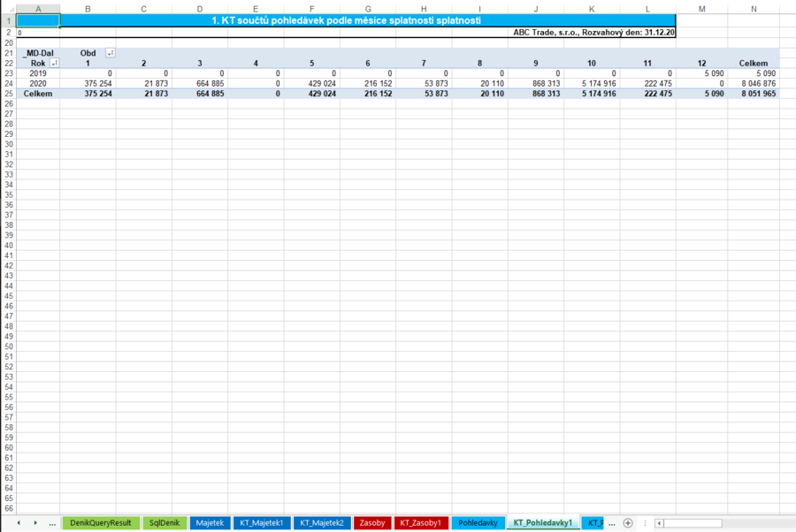Select column header N
The image size is (796, 532).
(x=753, y=9)
